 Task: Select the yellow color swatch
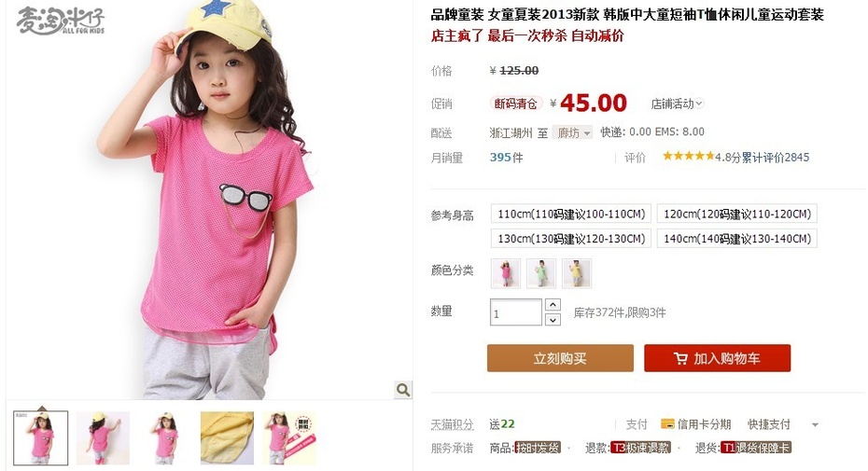[x=576, y=273]
